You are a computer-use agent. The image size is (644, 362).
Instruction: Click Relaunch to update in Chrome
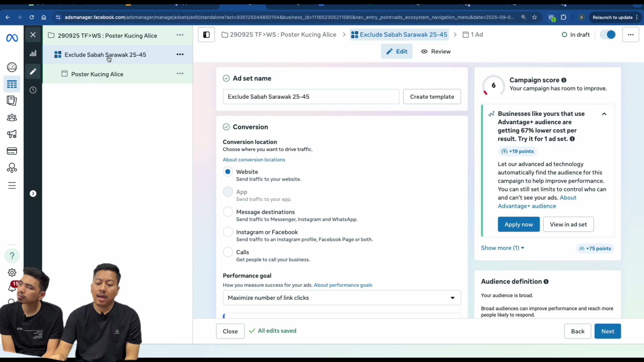[615, 17]
